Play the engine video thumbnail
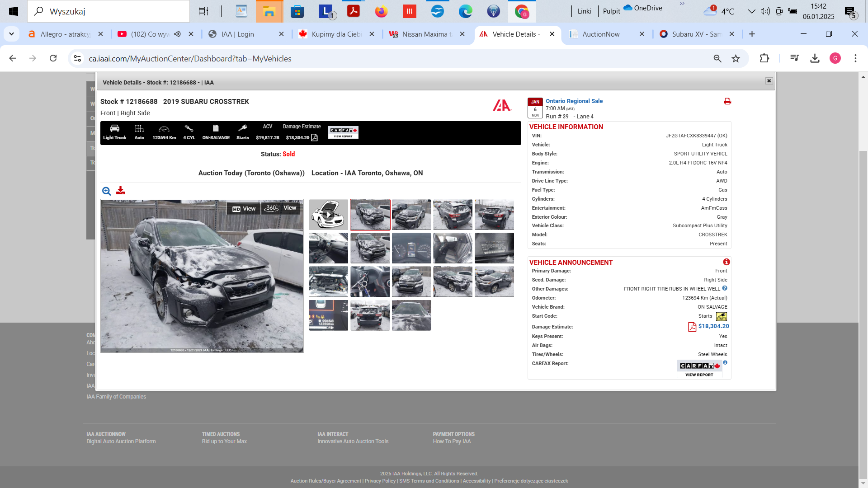The width and height of the screenshot is (868, 488). pos(328,215)
